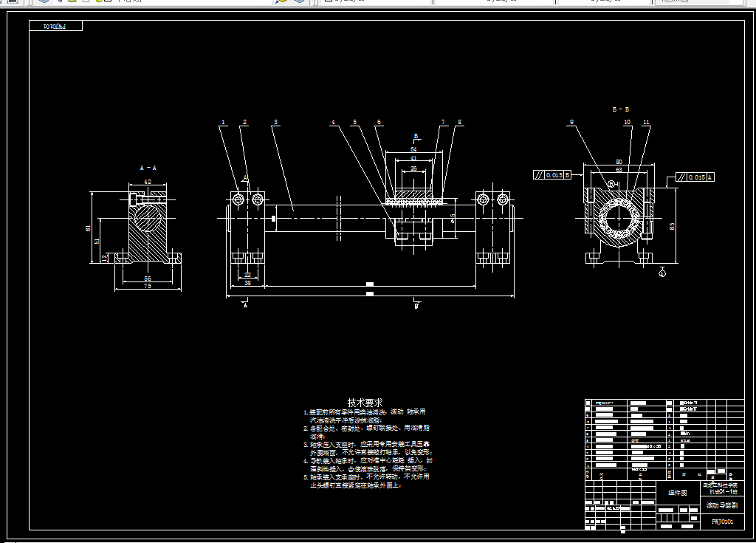Click the 技术要求 heading text
The height and width of the screenshot is (543, 756).
coord(365,403)
